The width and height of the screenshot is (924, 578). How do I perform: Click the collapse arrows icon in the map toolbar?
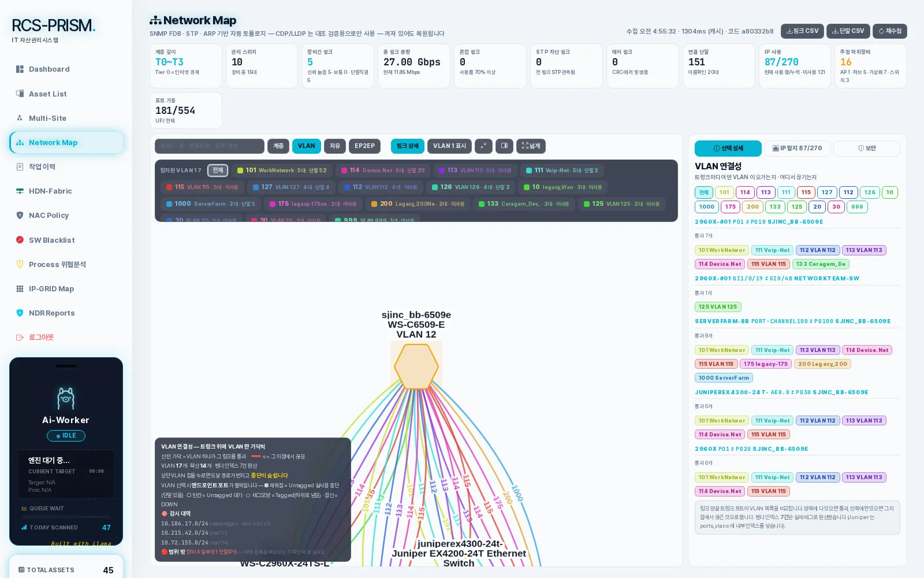point(483,146)
